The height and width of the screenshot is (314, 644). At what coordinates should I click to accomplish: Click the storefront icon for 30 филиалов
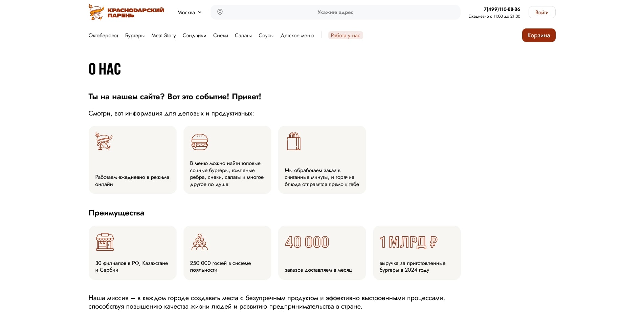pos(105,242)
